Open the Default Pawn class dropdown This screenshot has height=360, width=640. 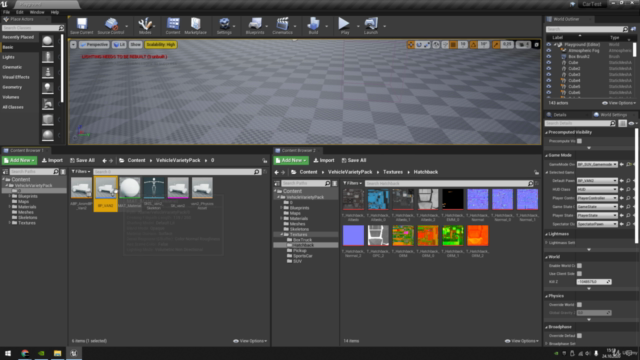coord(597,180)
